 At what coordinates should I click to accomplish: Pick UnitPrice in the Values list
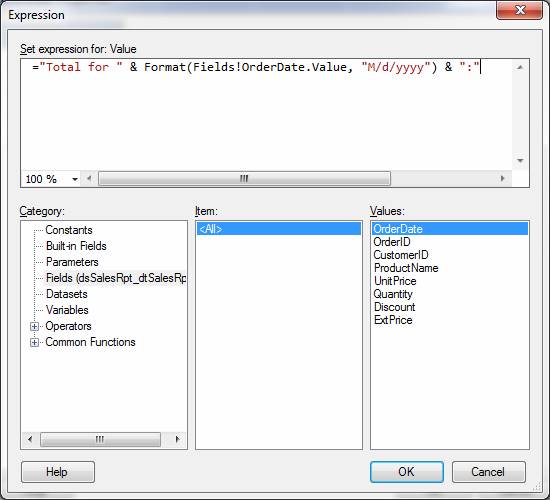click(395, 281)
